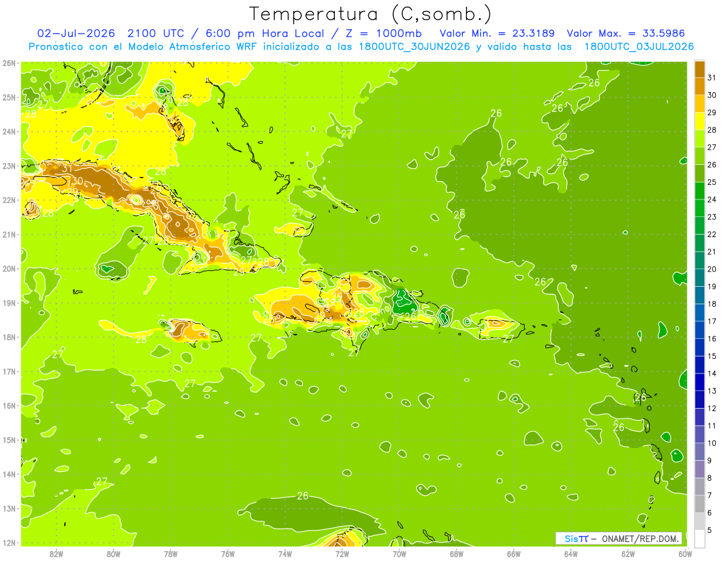This screenshot has height=562, width=728.
Task: Click the '2100 UTC' time text
Action: click(x=155, y=33)
